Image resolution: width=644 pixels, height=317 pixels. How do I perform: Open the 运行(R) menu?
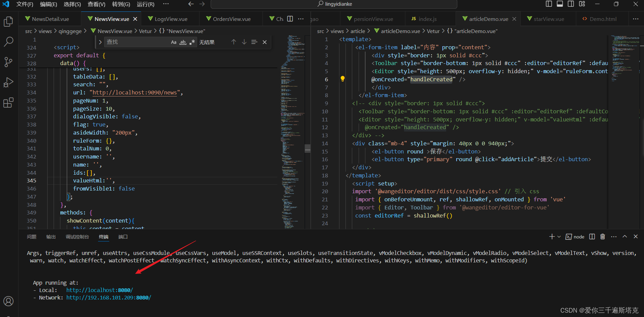[146, 4]
